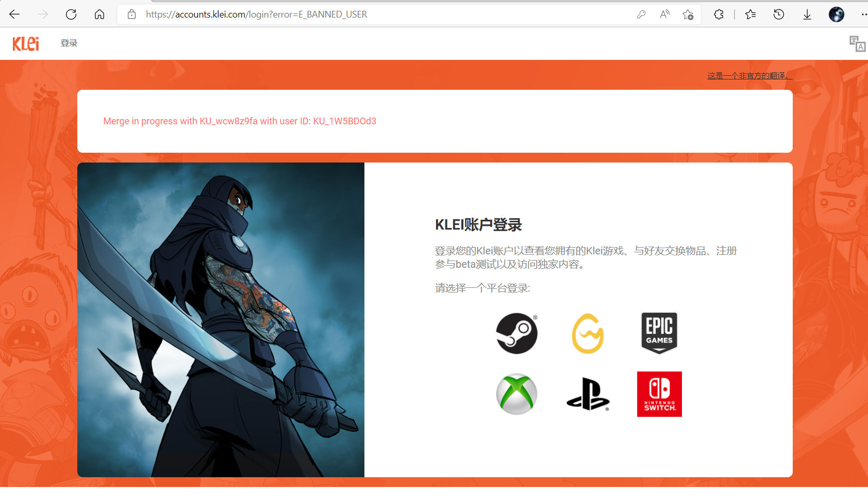Open the downloads panel

click(807, 14)
